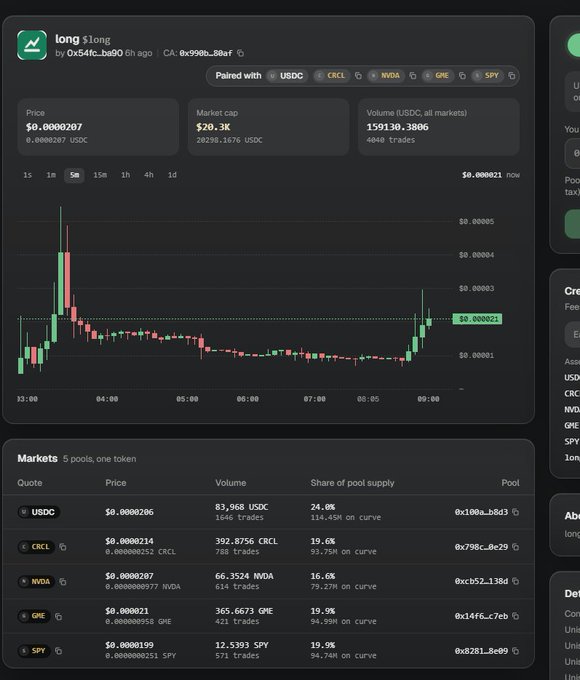Select CRCL pair in Paired with bar
The width and height of the screenshot is (580, 680).
pos(331,76)
